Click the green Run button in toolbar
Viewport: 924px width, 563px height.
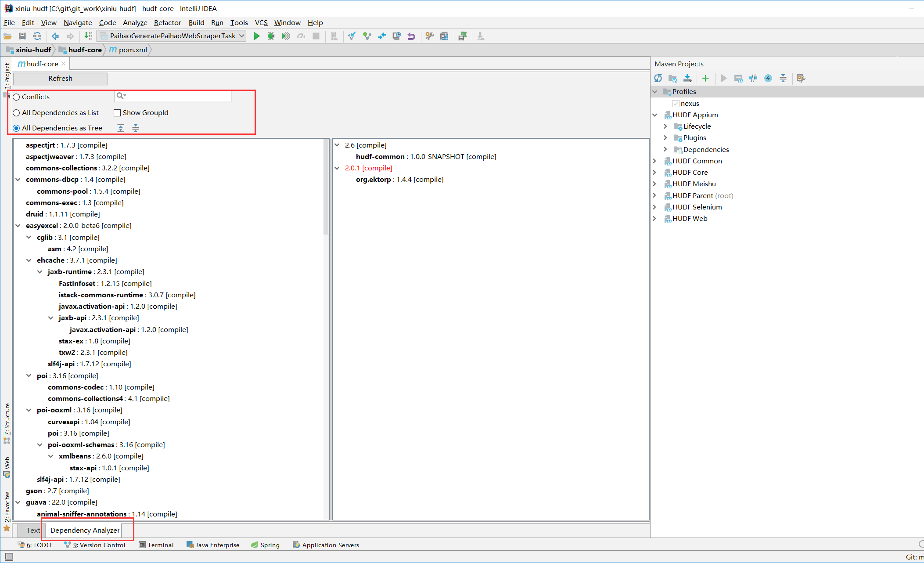tap(257, 36)
